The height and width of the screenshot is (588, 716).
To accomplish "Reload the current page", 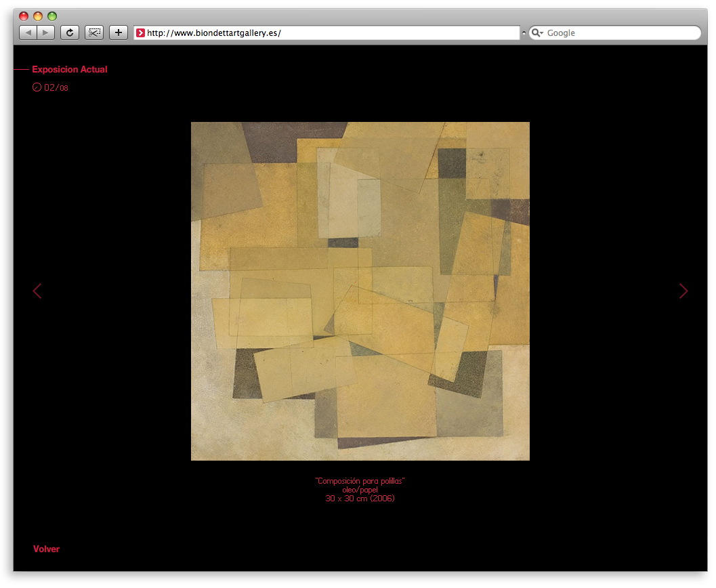I will click(69, 33).
